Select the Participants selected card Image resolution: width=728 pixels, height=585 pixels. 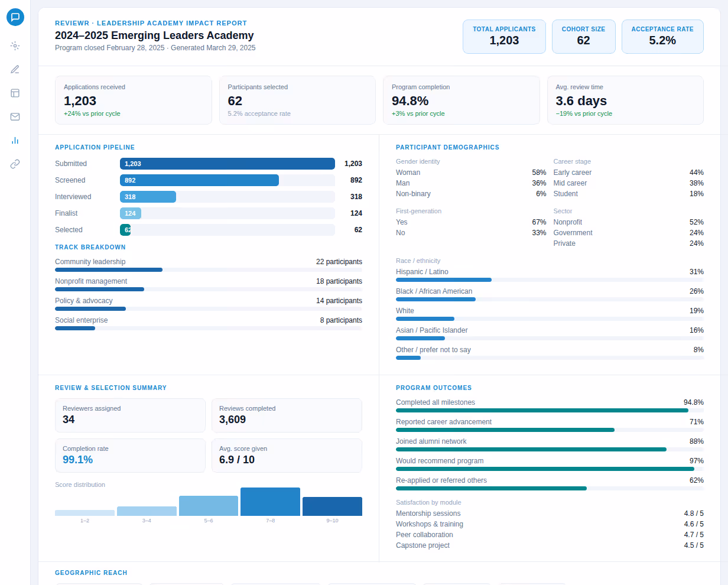pos(297,100)
